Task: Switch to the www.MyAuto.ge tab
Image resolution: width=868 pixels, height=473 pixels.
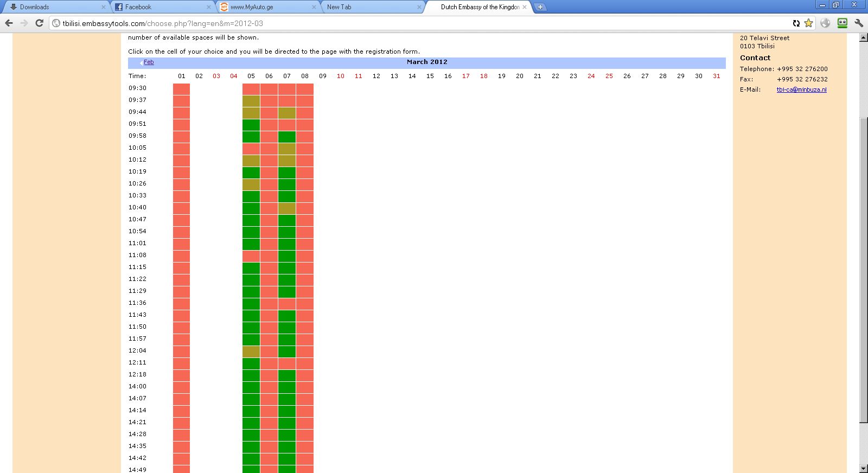Action: click(266, 7)
